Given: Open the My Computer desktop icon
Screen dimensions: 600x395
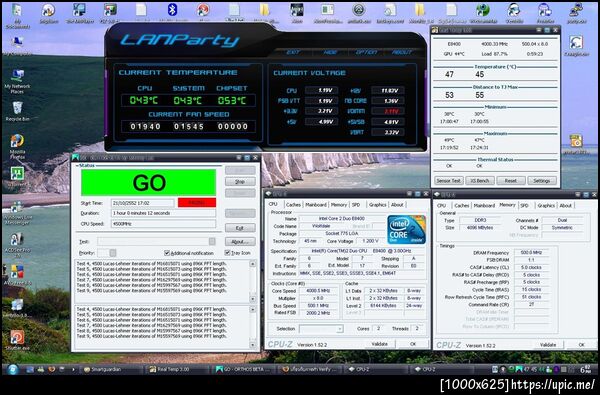Looking at the screenshot, I should coord(17,46).
